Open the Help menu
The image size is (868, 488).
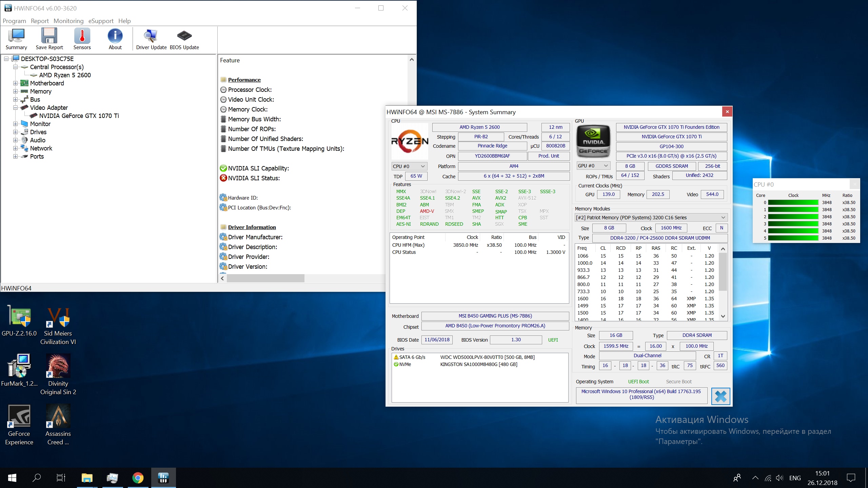(124, 21)
